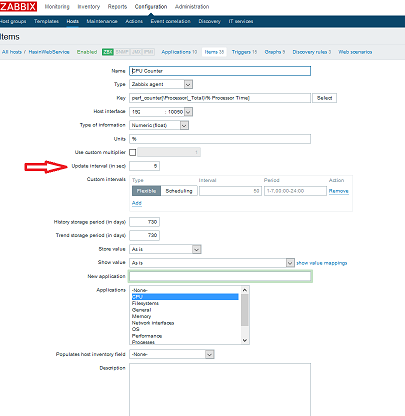Go to Actions submenu
This screenshot has width=405, height=416.
coord(134,21)
